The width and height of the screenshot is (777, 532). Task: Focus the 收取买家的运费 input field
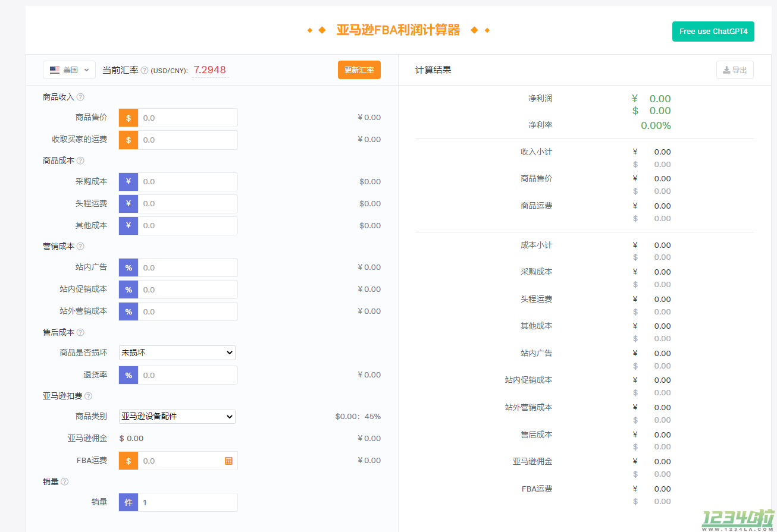[187, 140]
